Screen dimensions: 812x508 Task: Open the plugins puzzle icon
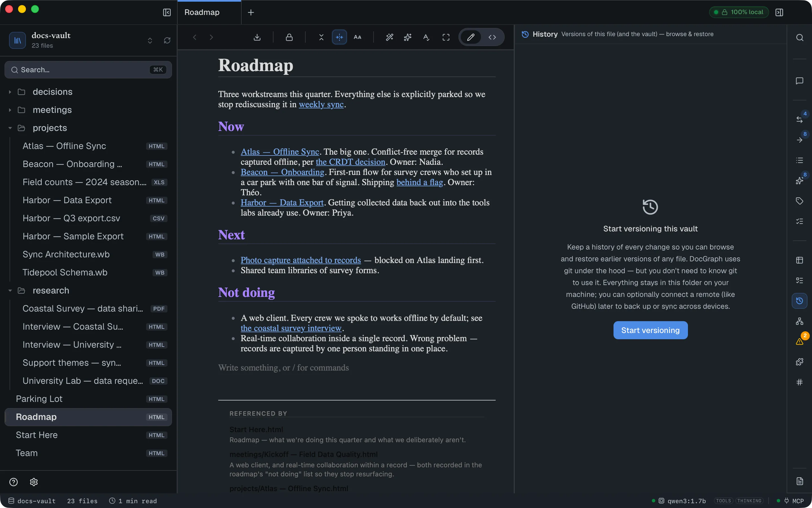(x=800, y=362)
